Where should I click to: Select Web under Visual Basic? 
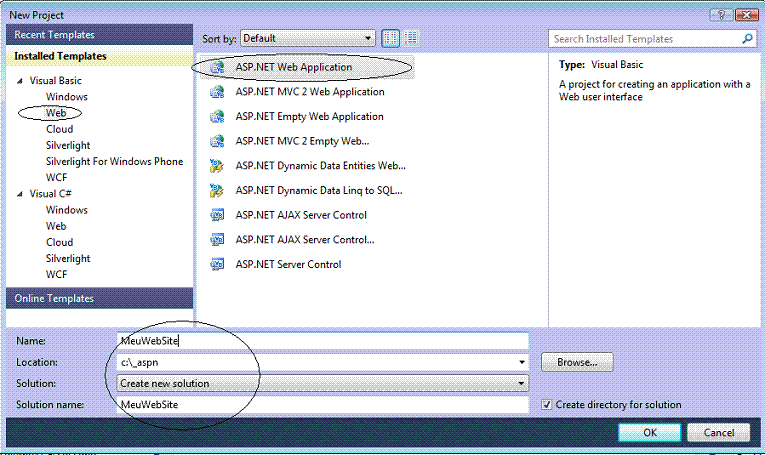[56, 113]
